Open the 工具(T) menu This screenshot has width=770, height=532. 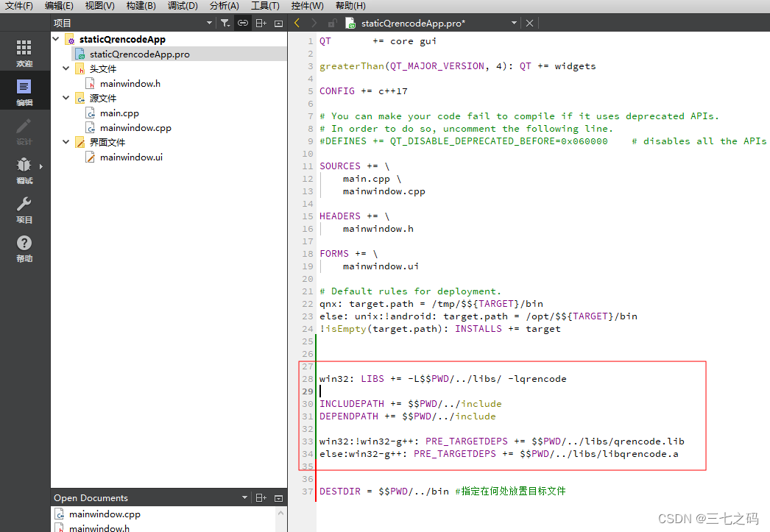(x=265, y=6)
